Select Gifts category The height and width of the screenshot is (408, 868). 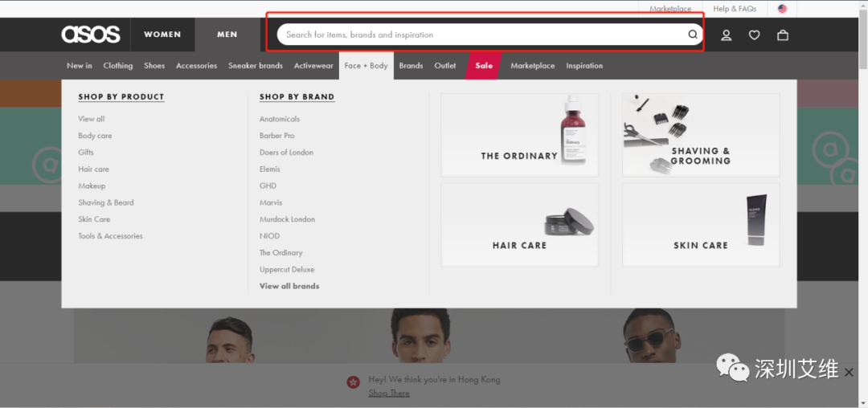pos(86,152)
